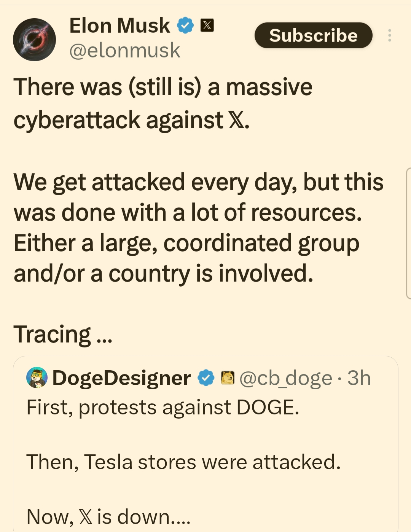Click the 3h timestamp on the quoted post
This screenshot has width=411, height=532.
(359, 378)
